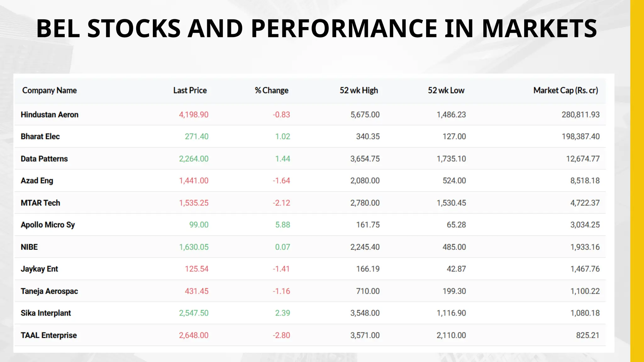Click the -1.16 percent change value

coord(281,291)
